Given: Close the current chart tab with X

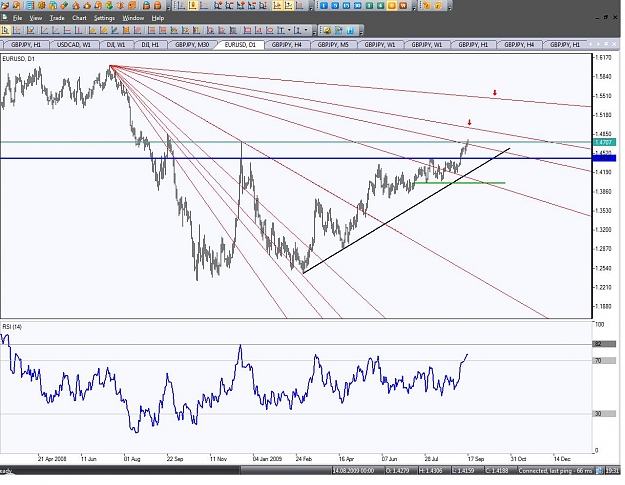Looking at the screenshot, I should click(614, 44).
